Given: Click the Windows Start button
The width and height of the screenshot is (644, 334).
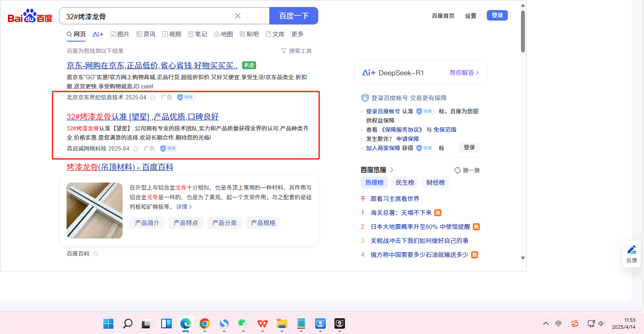Looking at the screenshot, I should coord(108,323).
